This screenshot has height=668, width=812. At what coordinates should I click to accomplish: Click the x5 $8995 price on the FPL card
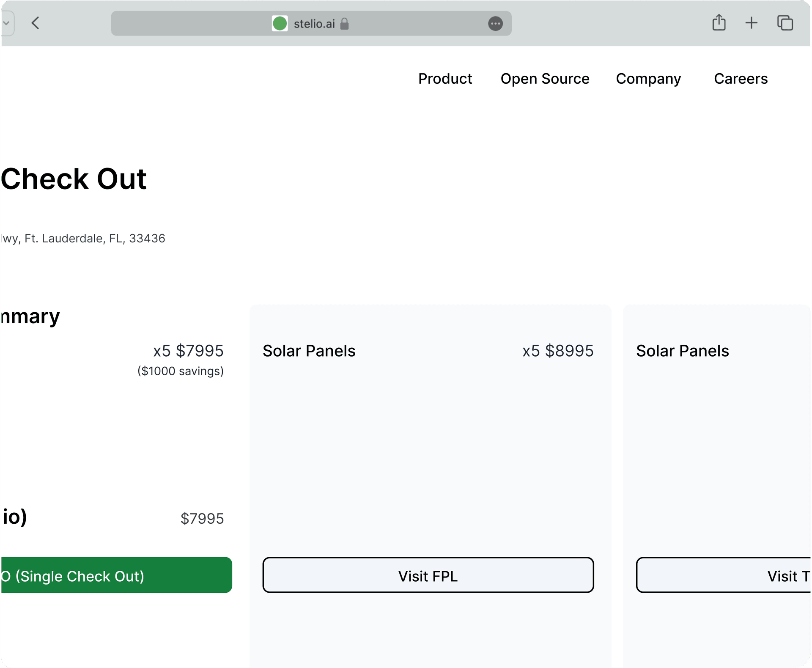point(558,351)
